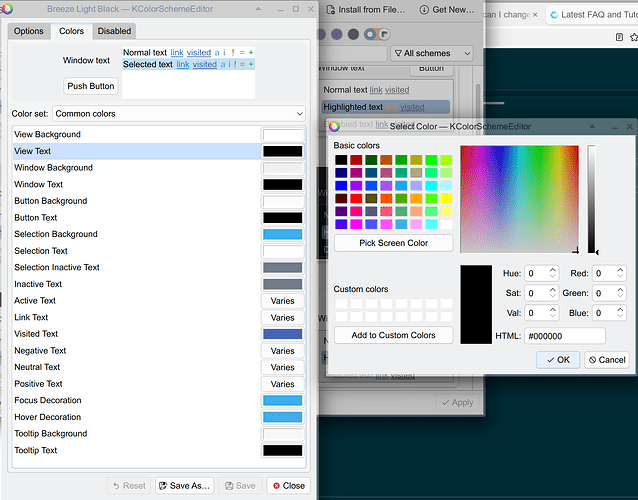Click the HTML color code field
Screen dimensions: 638x500
click(x=565, y=336)
